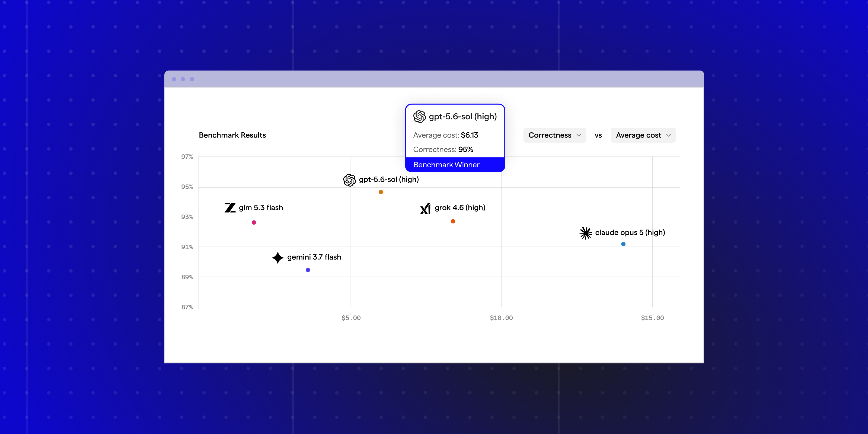Viewport: 868px width, 434px height.
Task: Select the claude opus 5 blue data point
Action: tap(623, 244)
